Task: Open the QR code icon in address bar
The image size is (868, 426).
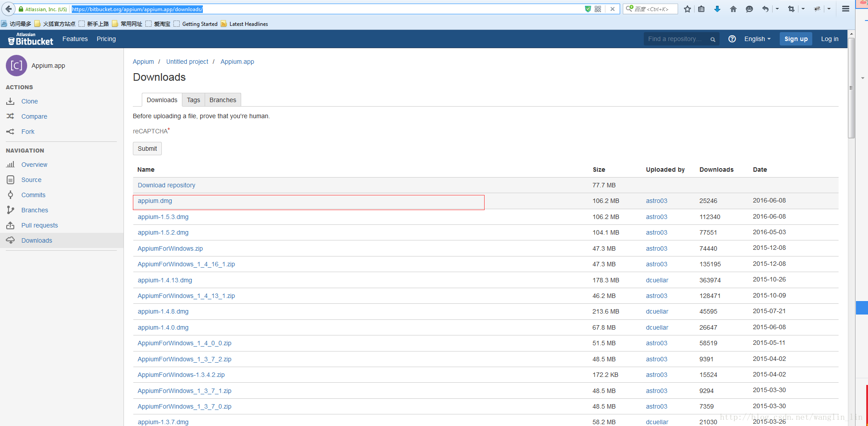Action: [x=598, y=9]
